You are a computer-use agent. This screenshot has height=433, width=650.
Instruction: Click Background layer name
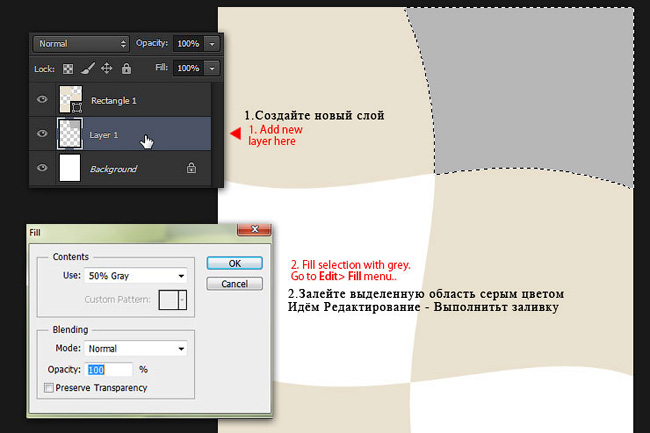point(113,169)
